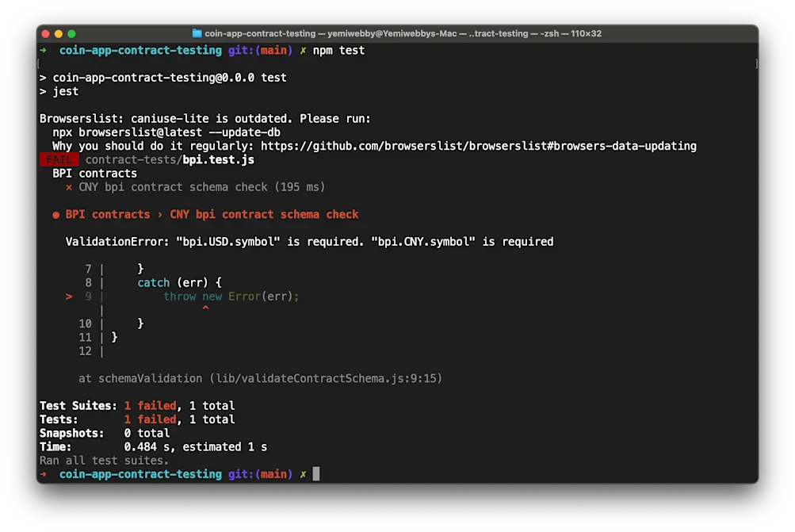Image resolution: width=795 pixels, height=532 pixels.
Task: Click the failed 'CNY bpi contract schema check (195 ms)' line
Action: pos(195,187)
